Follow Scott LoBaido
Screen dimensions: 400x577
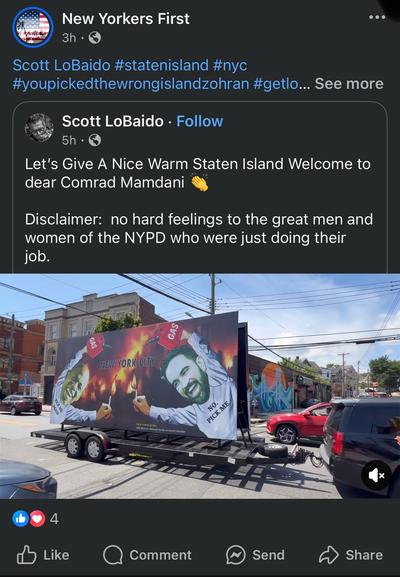[x=199, y=121]
